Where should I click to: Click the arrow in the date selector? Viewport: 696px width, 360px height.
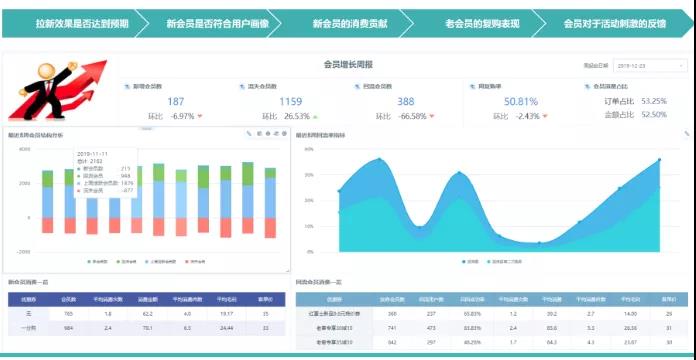[x=681, y=66]
